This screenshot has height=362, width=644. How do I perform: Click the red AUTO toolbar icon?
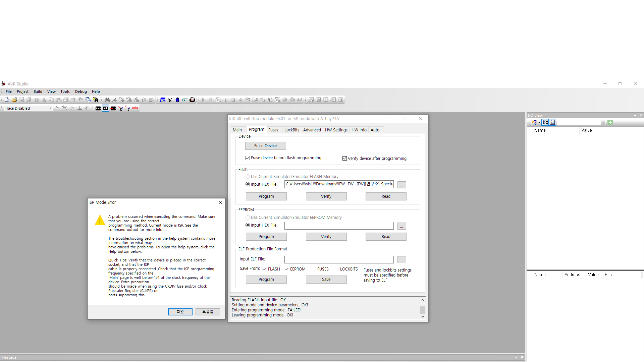pyautogui.click(x=135, y=108)
